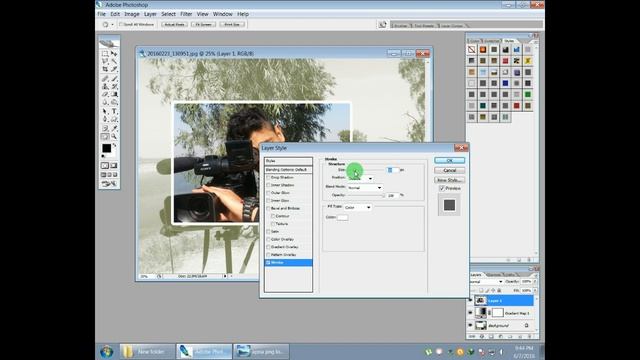Select the Zoom tool in toolbox
Viewport: 640px width, 360px height.
[114, 136]
